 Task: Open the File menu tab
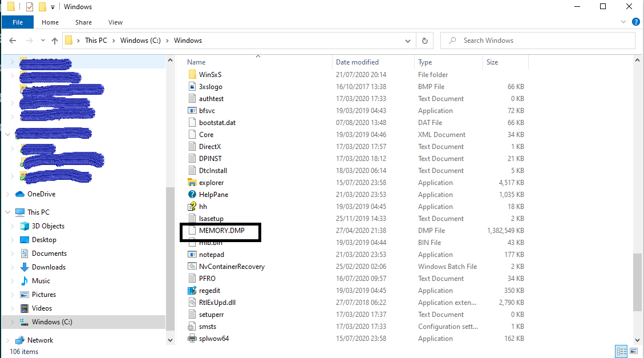click(x=18, y=22)
